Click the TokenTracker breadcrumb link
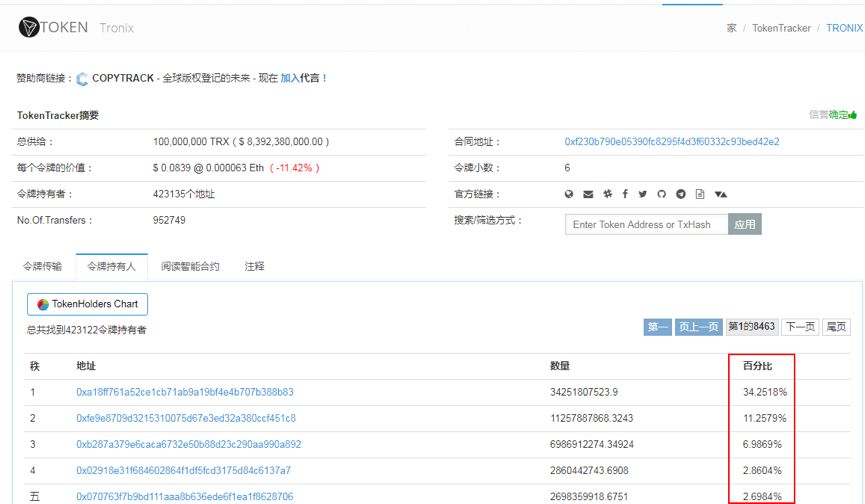This screenshot has height=504, width=865. (781, 28)
